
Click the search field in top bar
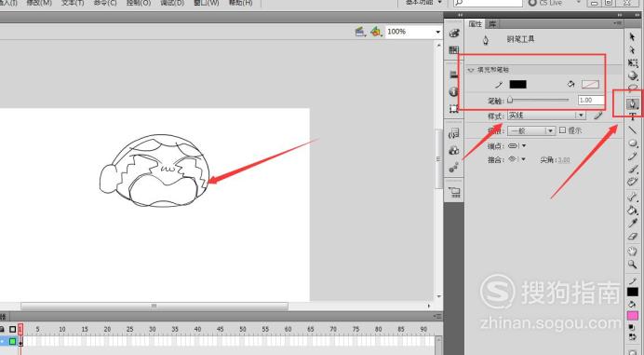pyautogui.click(x=488, y=3)
